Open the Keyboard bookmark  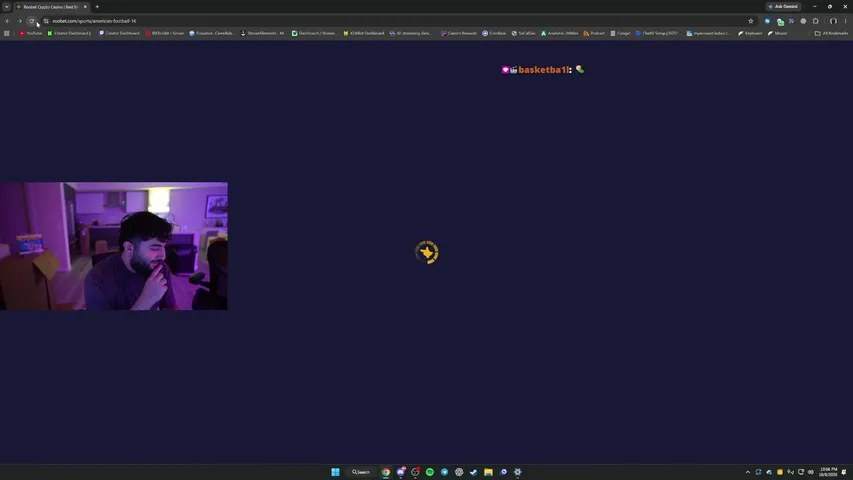click(x=750, y=33)
